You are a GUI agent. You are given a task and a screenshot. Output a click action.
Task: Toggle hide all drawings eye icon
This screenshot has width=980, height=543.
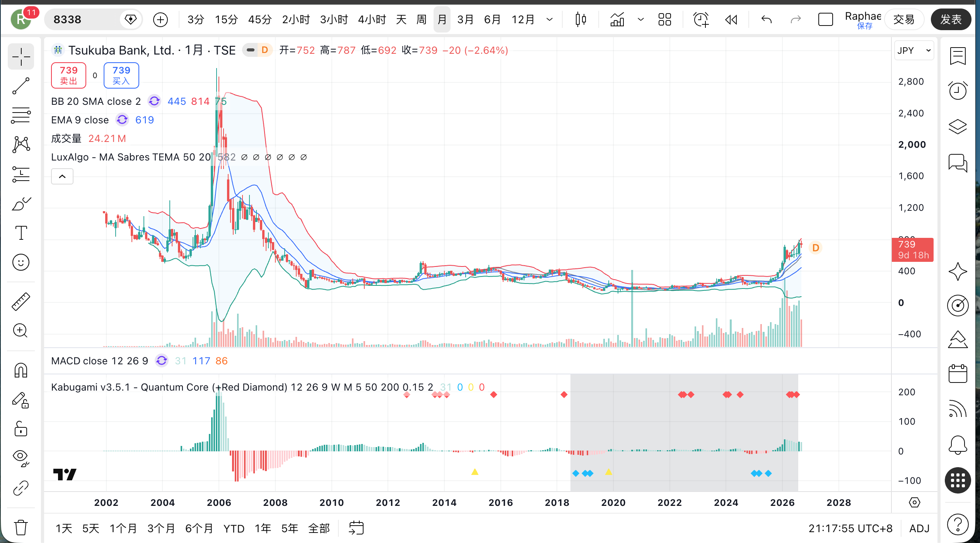tap(21, 458)
